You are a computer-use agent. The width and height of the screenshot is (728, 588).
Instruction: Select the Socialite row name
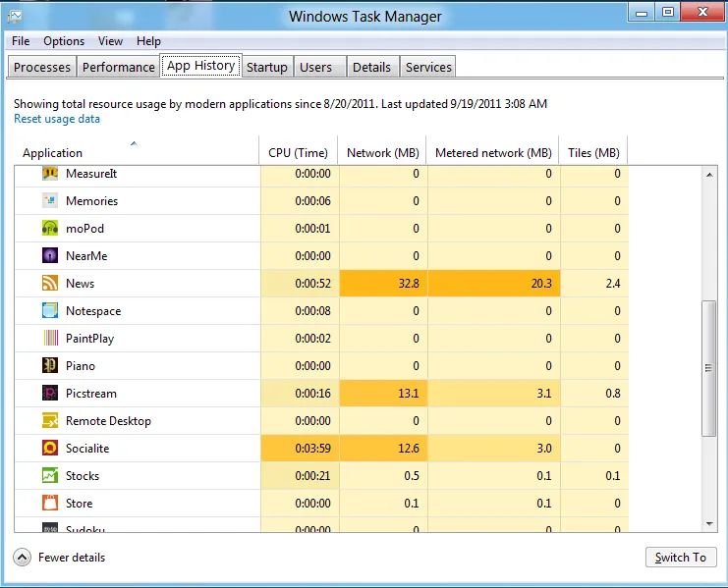click(x=87, y=449)
